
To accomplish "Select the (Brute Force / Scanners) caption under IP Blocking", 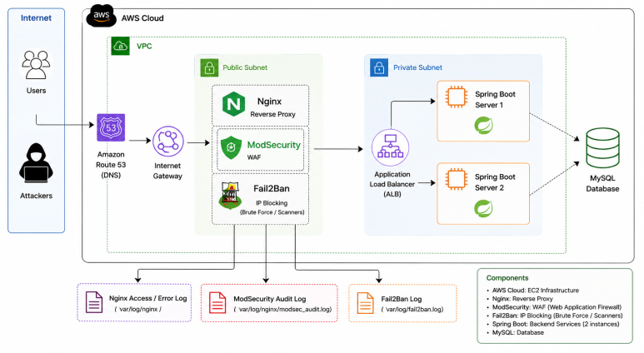I will tap(272, 212).
